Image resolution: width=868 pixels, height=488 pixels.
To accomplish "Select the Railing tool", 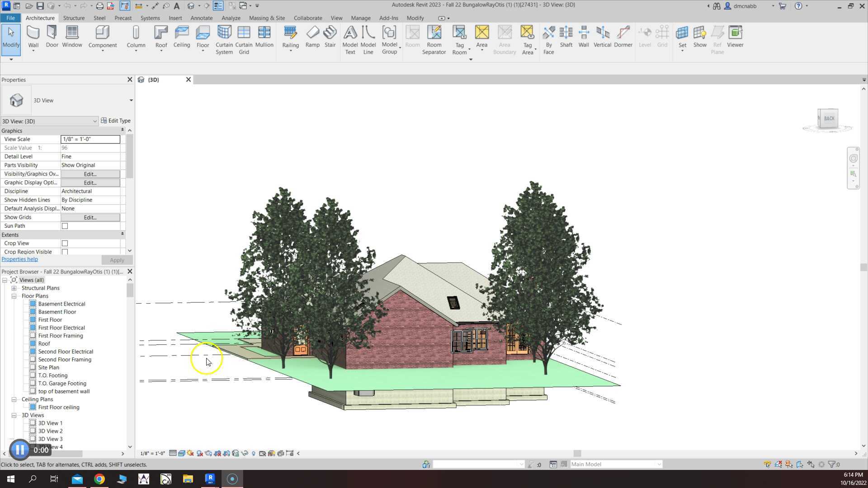I will pos(290,36).
